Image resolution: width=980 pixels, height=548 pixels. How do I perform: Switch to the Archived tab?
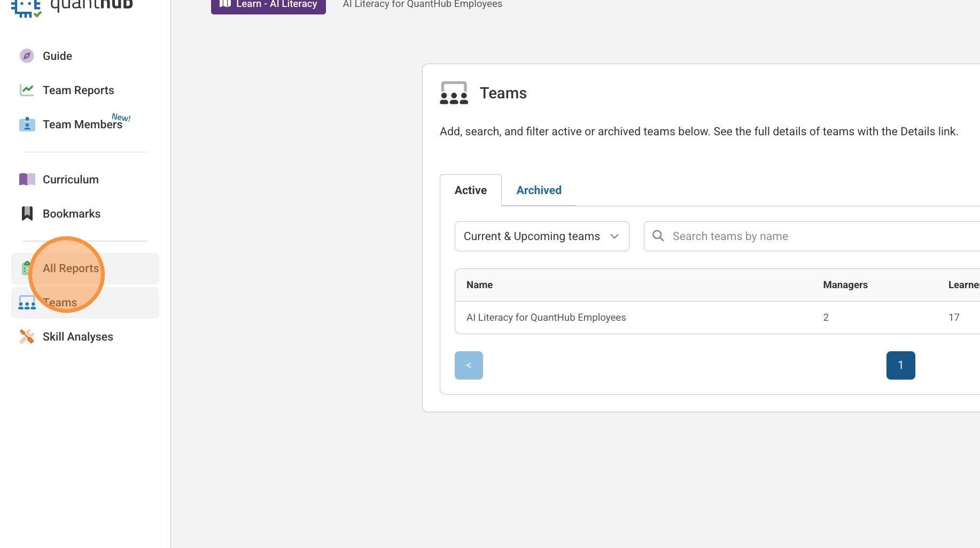coord(539,190)
